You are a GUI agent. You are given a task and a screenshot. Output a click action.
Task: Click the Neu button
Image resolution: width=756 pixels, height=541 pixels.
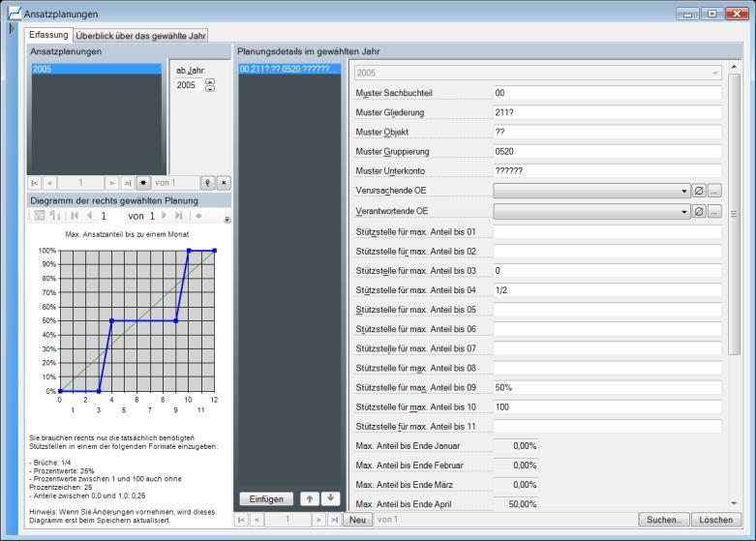pos(357,520)
